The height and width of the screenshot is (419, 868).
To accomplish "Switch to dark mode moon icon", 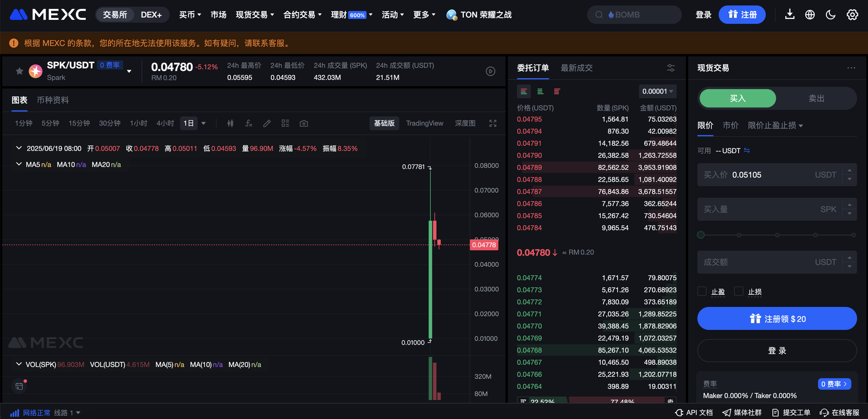I will (x=831, y=15).
